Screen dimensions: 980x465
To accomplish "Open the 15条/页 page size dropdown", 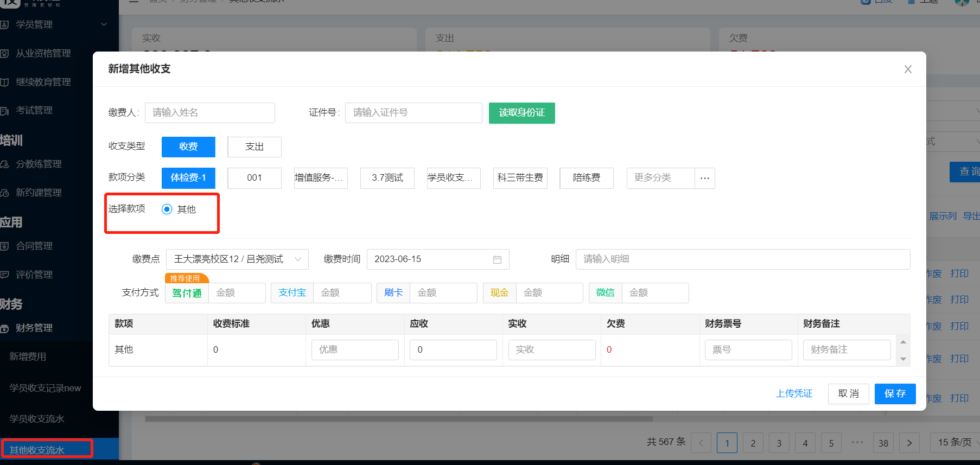I will pyautogui.click(x=955, y=443).
